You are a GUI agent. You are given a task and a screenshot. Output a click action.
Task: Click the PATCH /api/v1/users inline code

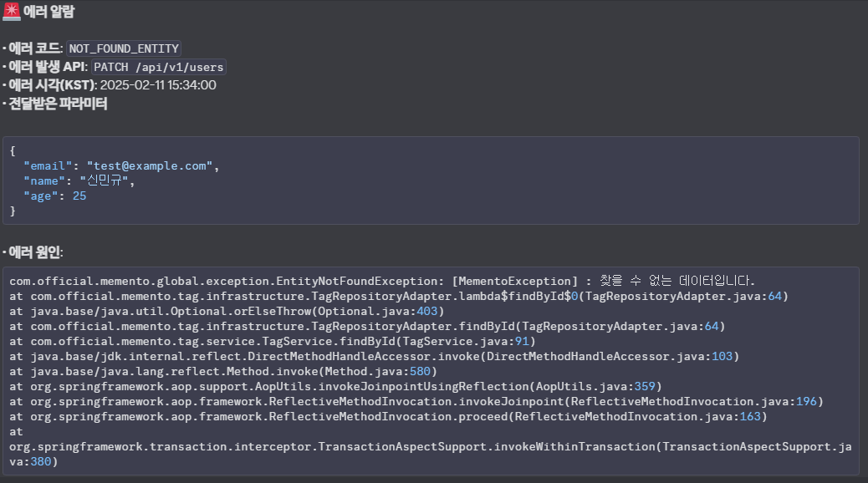click(158, 67)
